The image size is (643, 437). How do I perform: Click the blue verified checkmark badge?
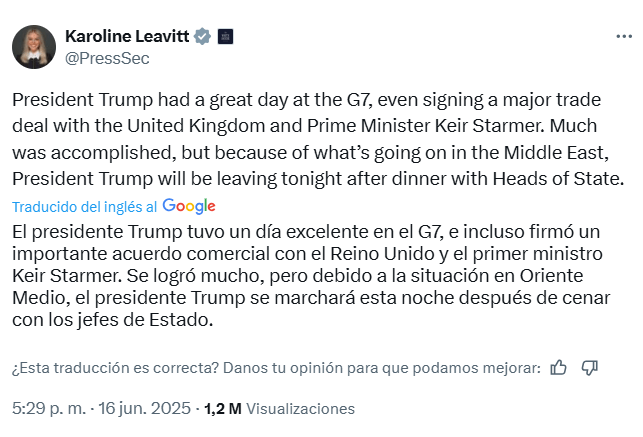click(x=202, y=37)
